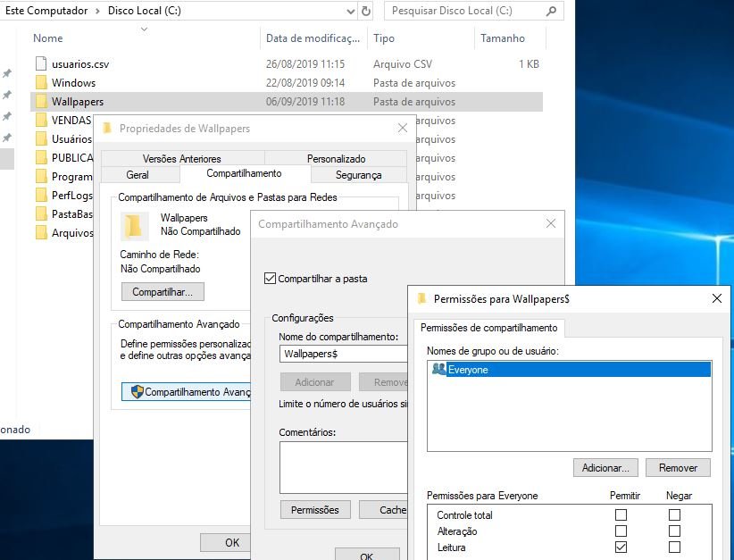Click the Pesquisar Disco Local search box
This screenshot has width=734, height=560.
pyautogui.click(x=474, y=11)
